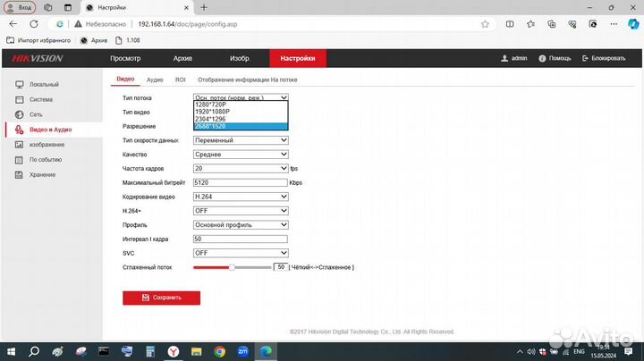Expand the Профиль dropdown

coord(241,225)
